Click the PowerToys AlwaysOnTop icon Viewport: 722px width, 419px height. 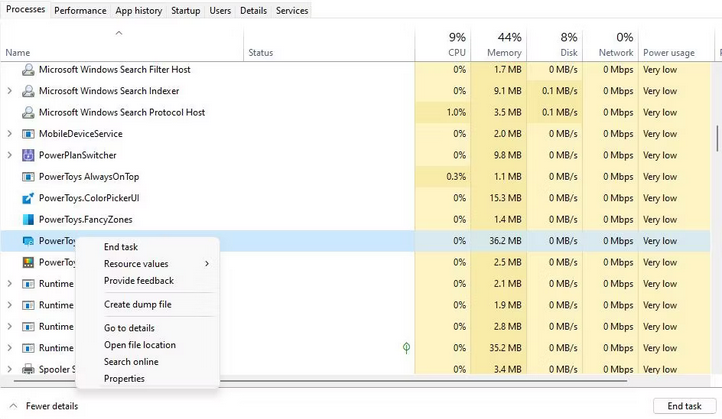[x=28, y=177]
